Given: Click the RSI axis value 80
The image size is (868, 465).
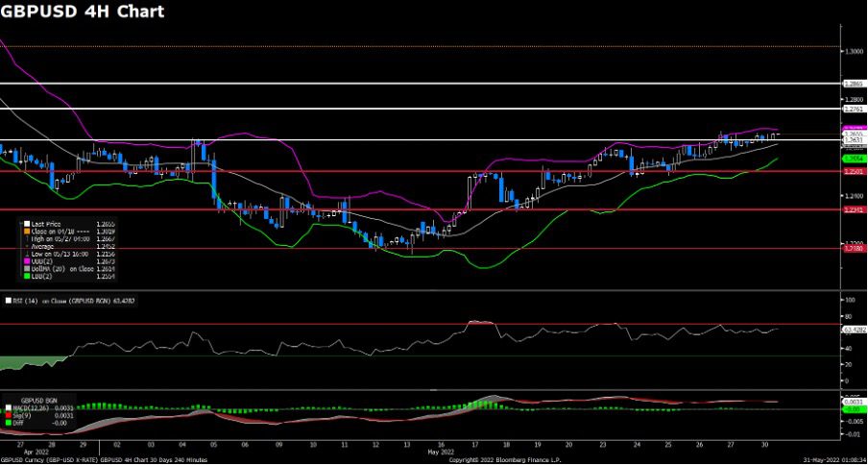Looking at the screenshot, I should [849, 316].
